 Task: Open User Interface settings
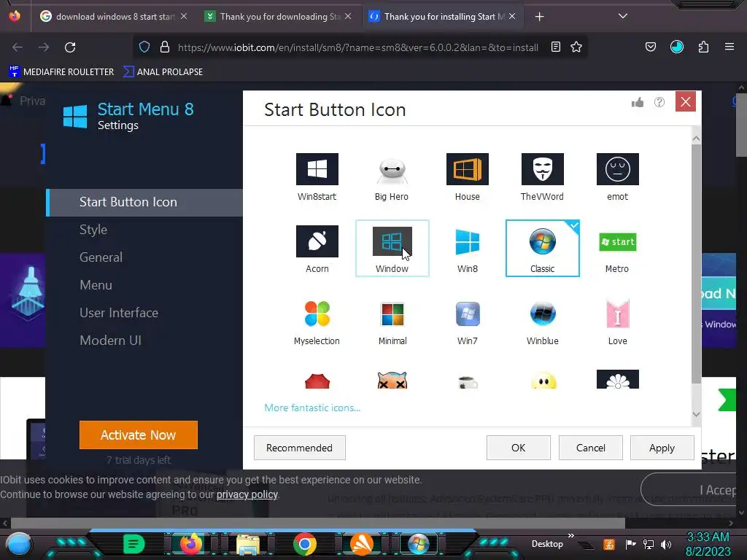click(x=119, y=313)
